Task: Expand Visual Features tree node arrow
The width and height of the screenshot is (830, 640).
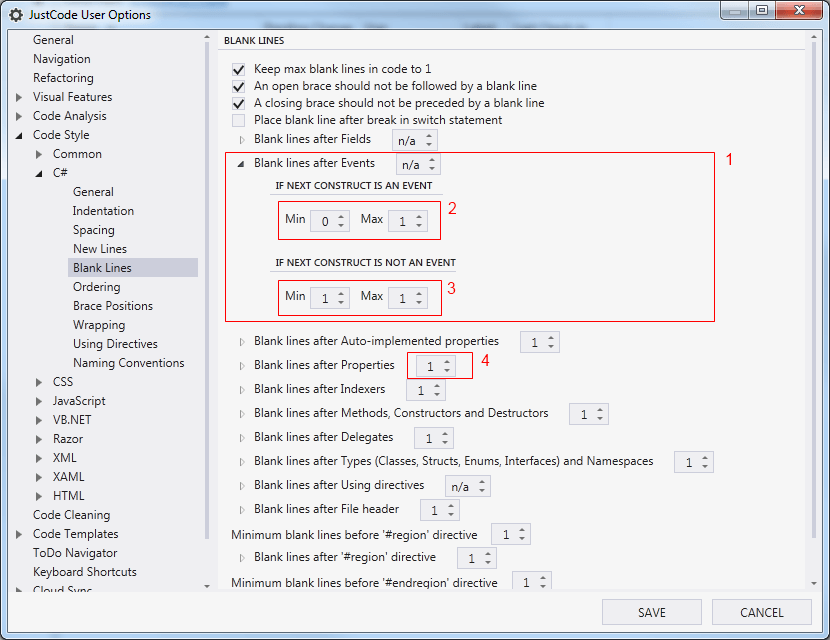Action: (x=19, y=97)
